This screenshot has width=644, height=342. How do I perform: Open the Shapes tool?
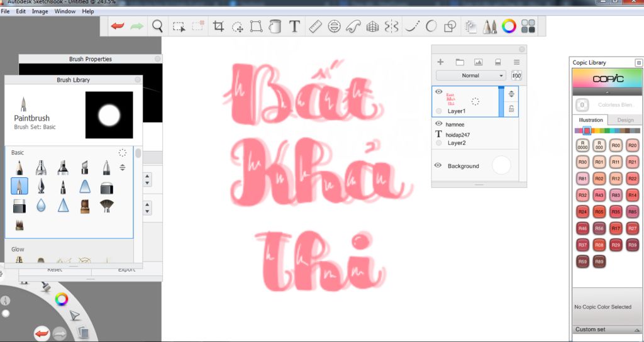(x=450, y=26)
